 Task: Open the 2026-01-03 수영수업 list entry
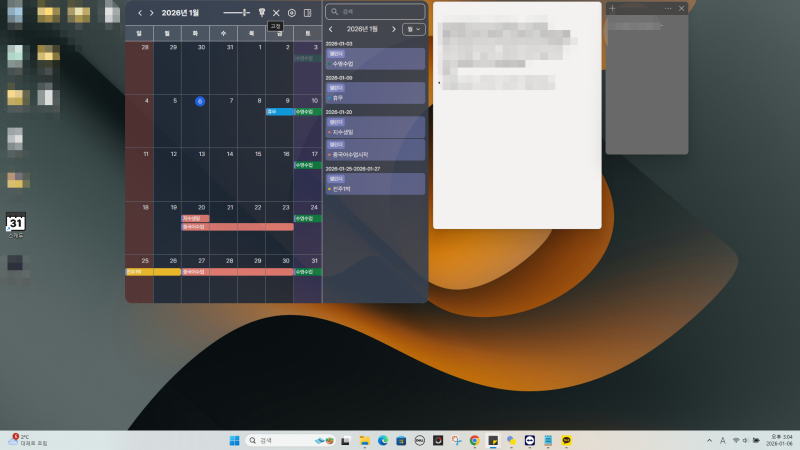(x=375, y=59)
